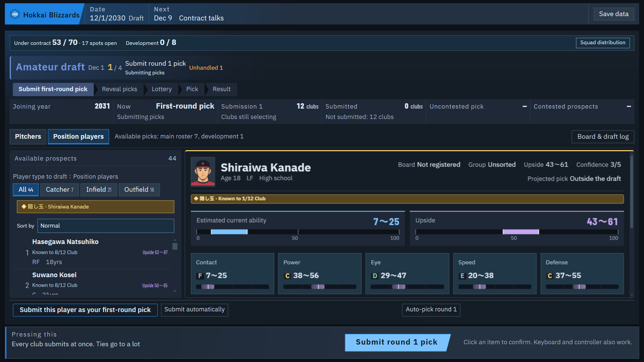The height and width of the screenshot is (362, 644).
Task: Select the hidden gem Shiraiwa Kanade banner
Action: pos(96,207)
